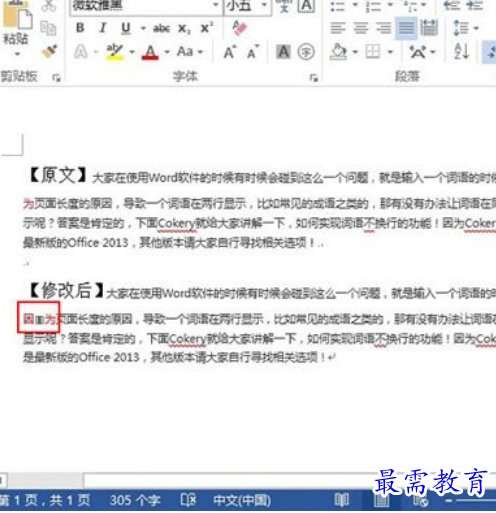Click the page count status text
The width and height of the screenshot is (496, 513).
[x=45, y=500]
